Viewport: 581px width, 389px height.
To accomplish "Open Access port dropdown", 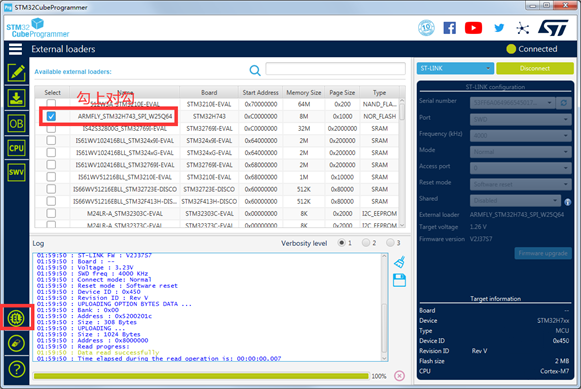I will (x=521, y=168).
